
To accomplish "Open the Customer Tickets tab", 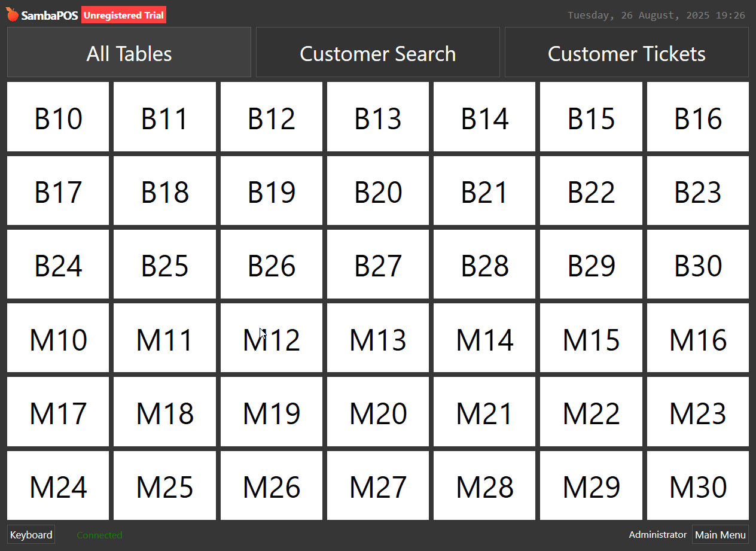I will click(626, 53).
